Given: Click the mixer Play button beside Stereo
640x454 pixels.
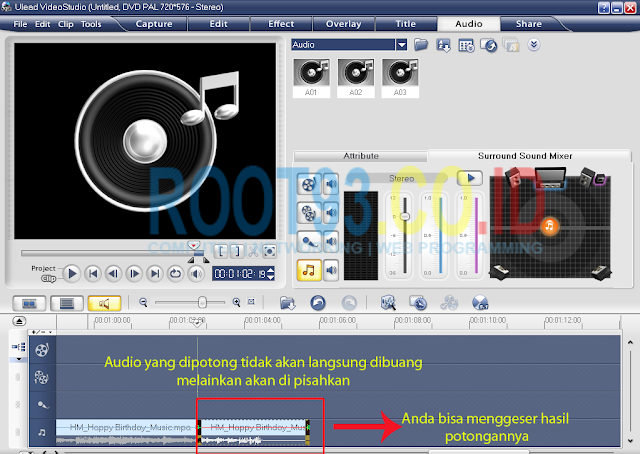Looking at the screenshot, I should coord(470,178).
